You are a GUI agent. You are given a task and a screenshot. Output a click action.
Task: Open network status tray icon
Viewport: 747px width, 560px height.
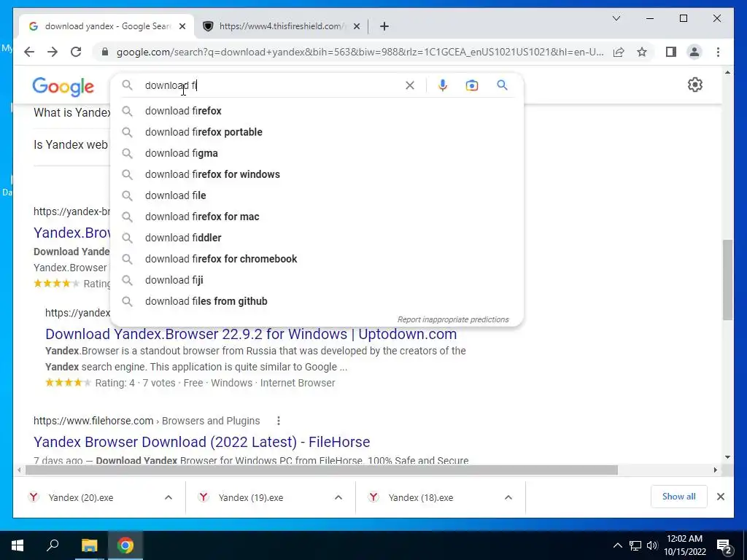[x=635, y=545]
